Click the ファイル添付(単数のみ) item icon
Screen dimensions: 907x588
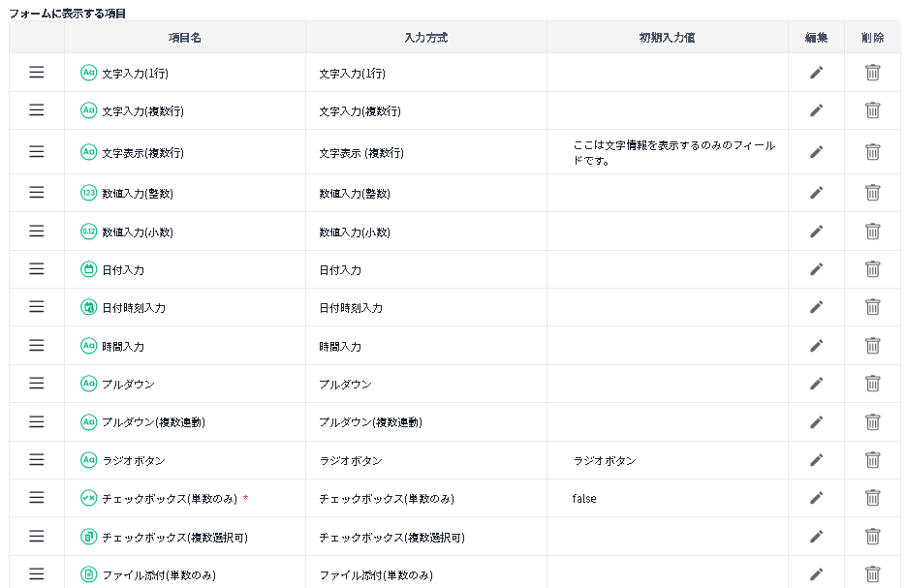pyautogui.click(x=88, y=574)
